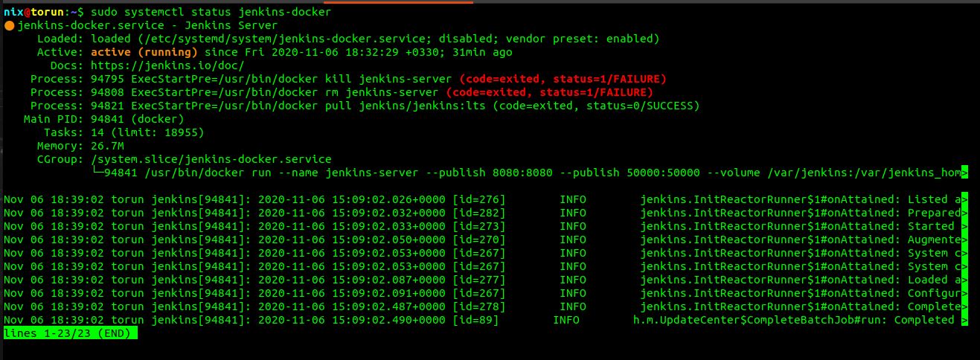
Task: Click the log entry with [id=270]
Action: [486, 240]
